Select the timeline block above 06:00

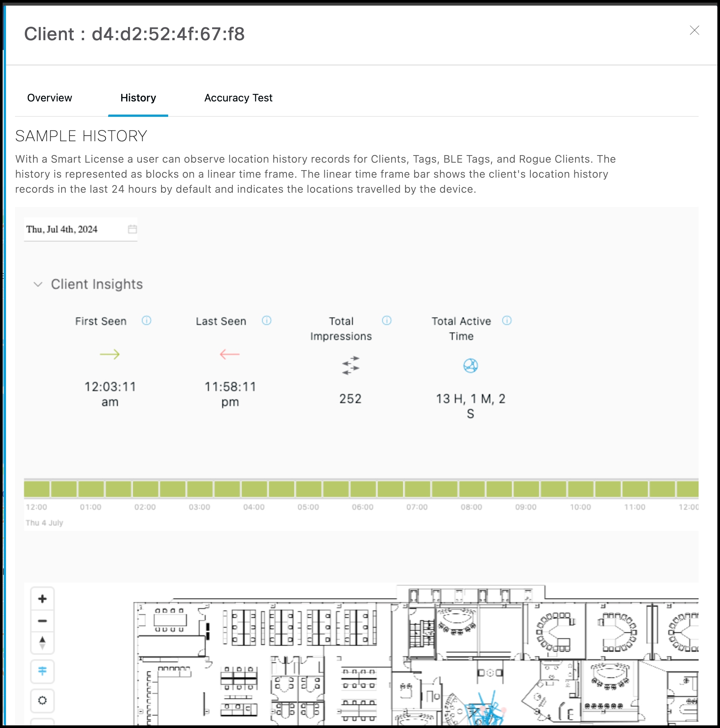[x=363, y=489]
